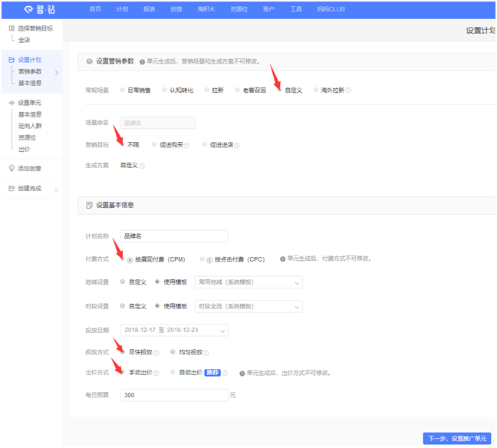Click the 每日预算 input field
497x448 pixels.
coord(173,395)
